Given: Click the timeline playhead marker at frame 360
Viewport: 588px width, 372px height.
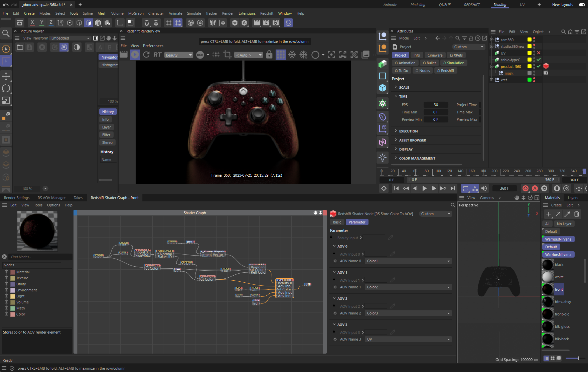Looking at the screenshot, I should click(x=584, y=171).
